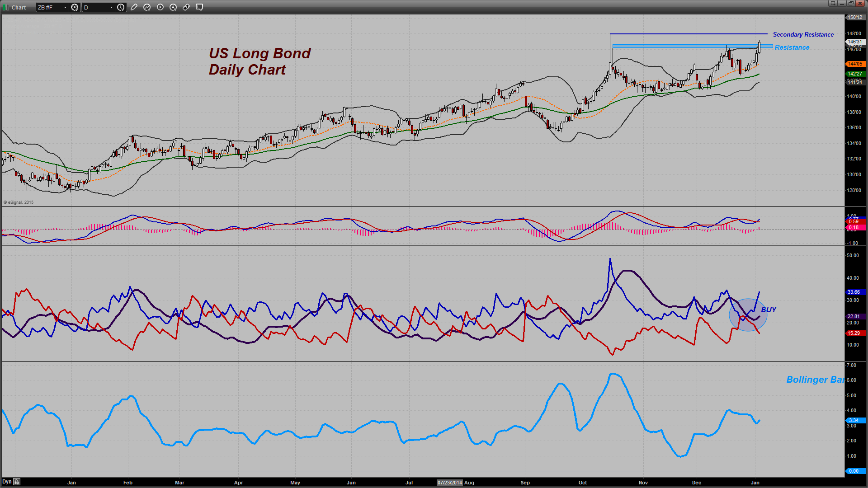This screenshot has width=868, height=488.
Task: Open the symbol settings gear menu
Action: tap(75, 7)
